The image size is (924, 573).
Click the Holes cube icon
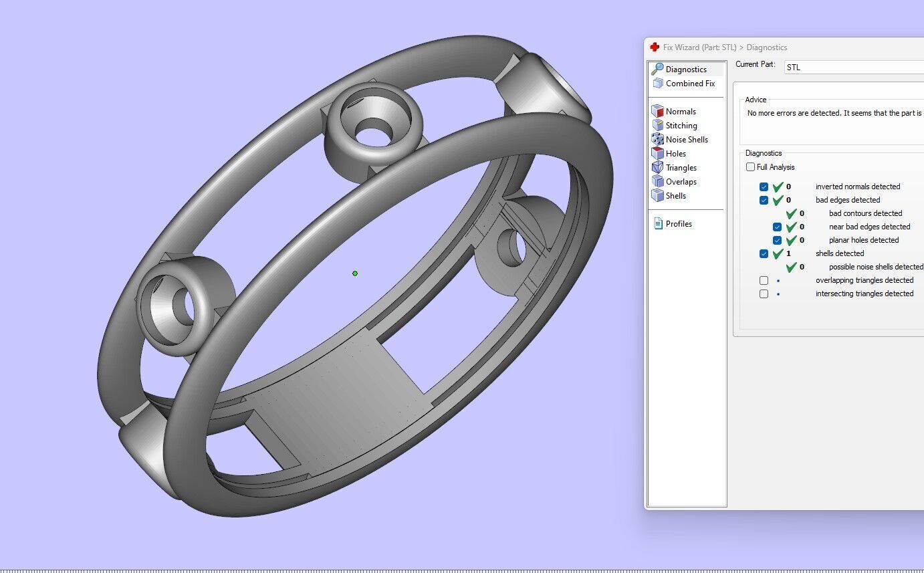(x=658, y=154)
